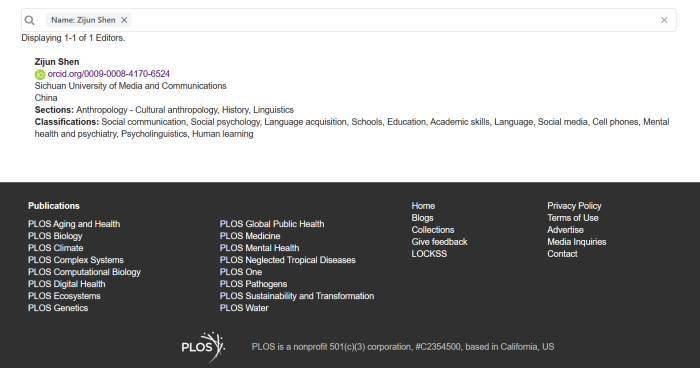The image size is (700, 368).
Task: Open Terms of Use link
Action: 573,218
